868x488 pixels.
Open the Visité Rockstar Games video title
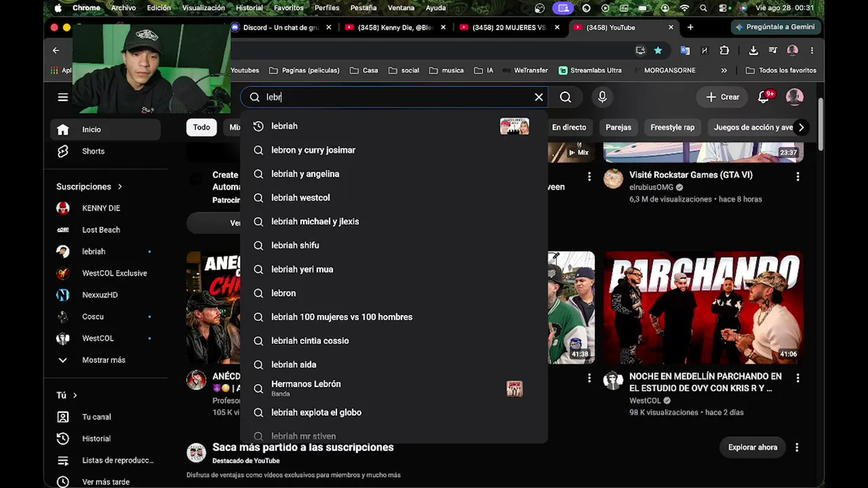(691, 175)
